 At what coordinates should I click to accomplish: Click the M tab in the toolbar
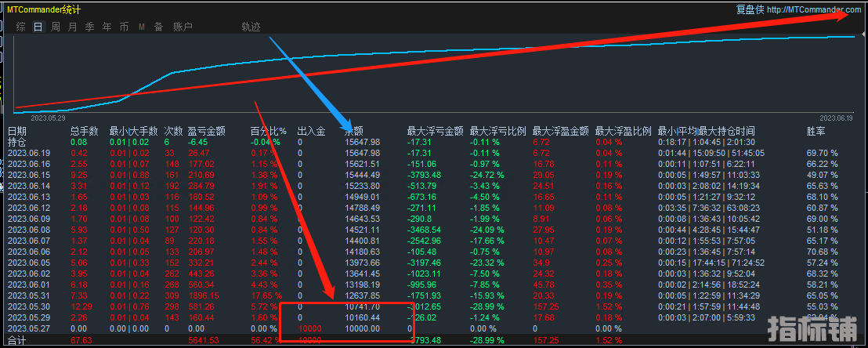pos(142,27)
